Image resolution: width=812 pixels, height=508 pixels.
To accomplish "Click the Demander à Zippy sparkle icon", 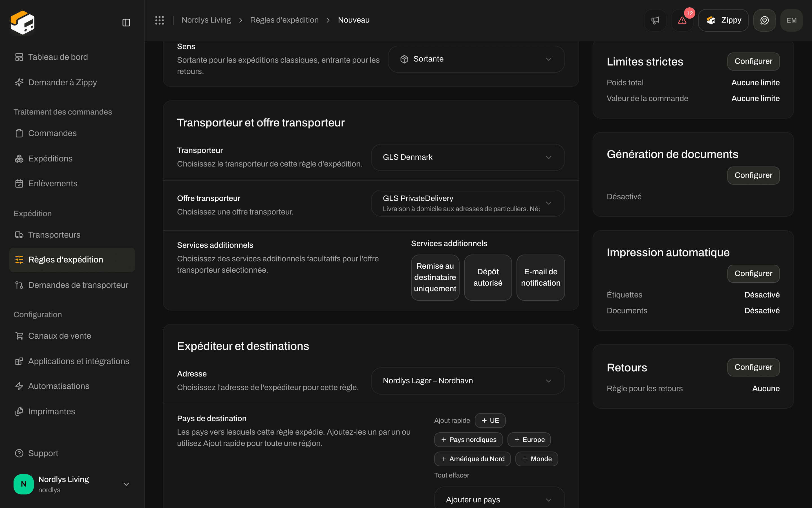I will point(19,82).
